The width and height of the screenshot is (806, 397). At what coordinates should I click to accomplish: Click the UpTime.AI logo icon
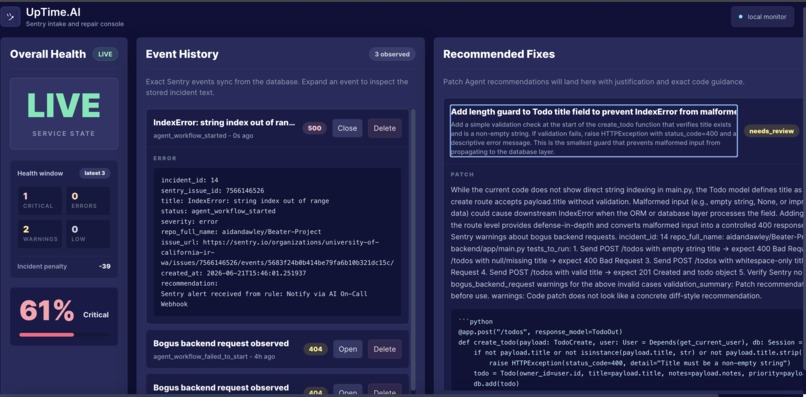tap(11, 16)
